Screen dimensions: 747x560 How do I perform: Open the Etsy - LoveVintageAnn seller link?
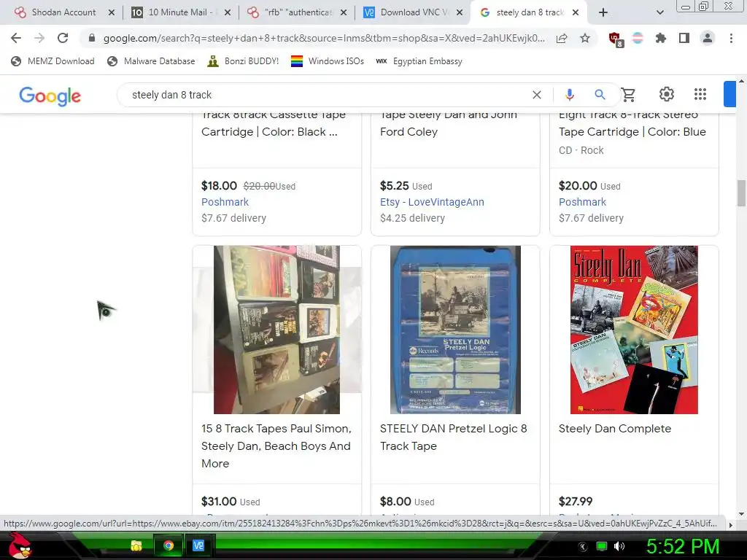click(x=432, y=202)
